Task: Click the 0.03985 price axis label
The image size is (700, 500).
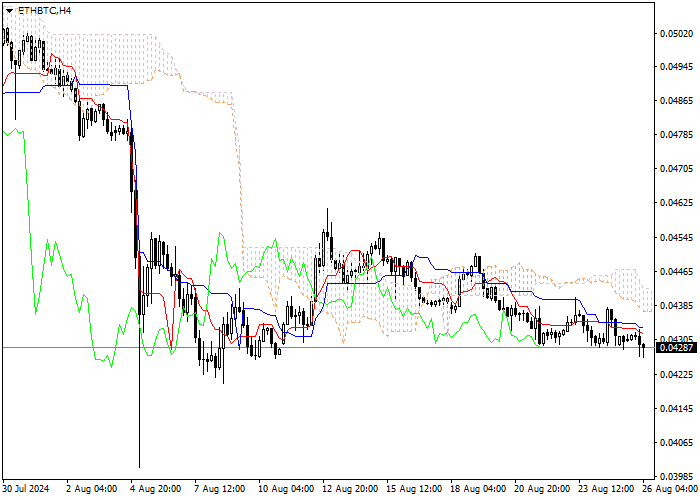Action: point(676,475)
